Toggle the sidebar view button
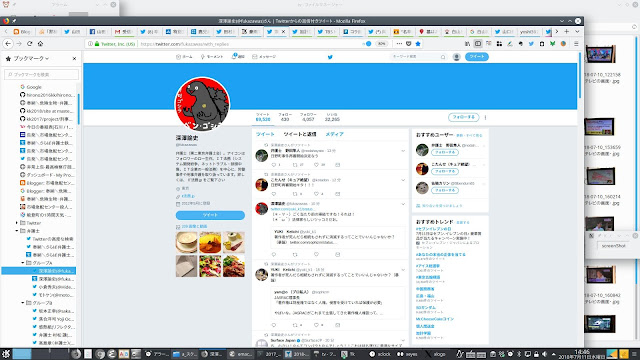 478,44
